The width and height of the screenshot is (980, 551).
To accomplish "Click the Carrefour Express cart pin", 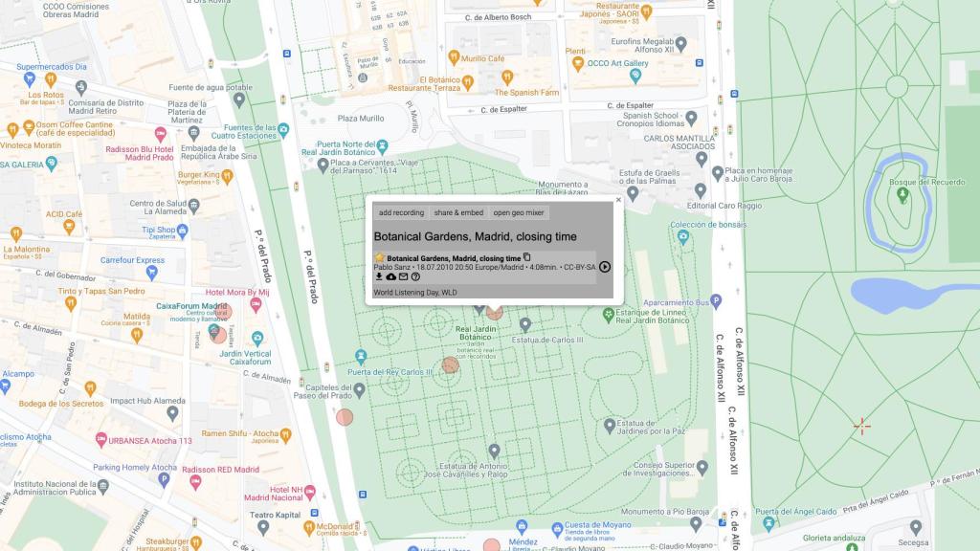I will pyautogui.click(x=151, y=272).
